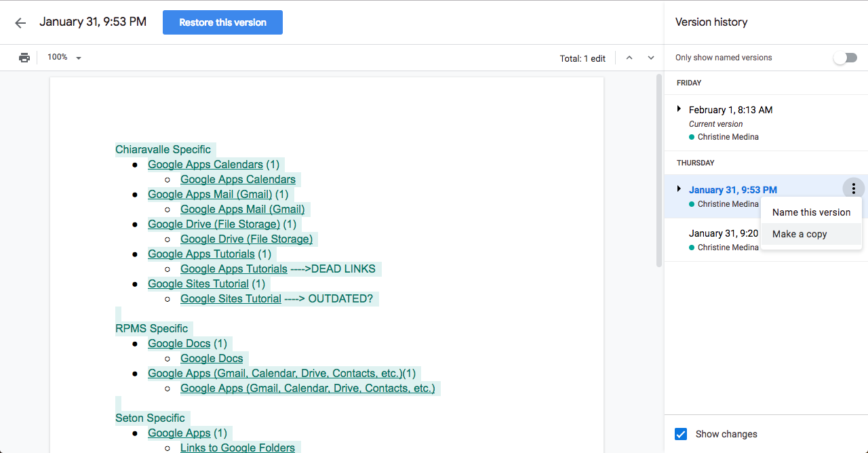Image resolution: width=868 pixels, height=453 pixels.
Task: Open the Google Apps Calendars (1) link
Action: click(205, 165)
